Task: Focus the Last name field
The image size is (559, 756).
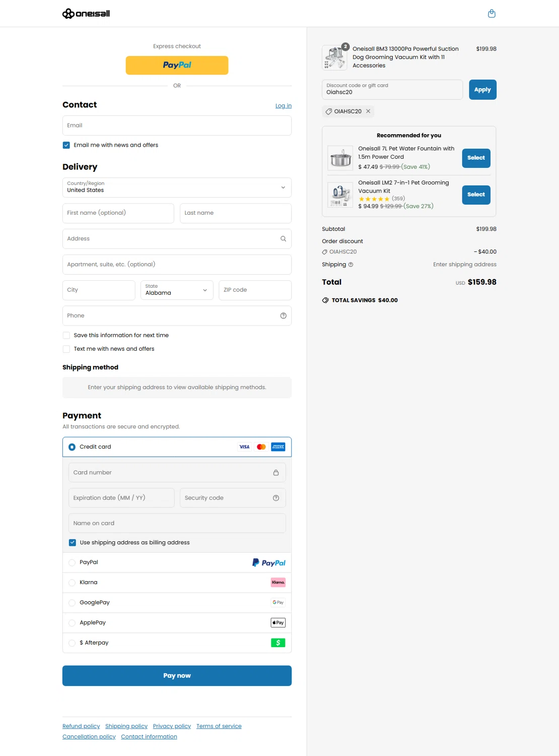Action: 236,213
